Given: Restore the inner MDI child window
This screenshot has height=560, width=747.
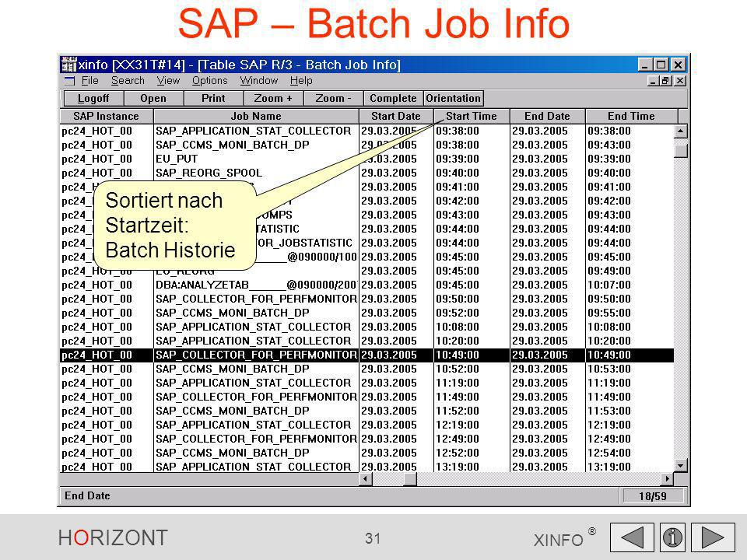Looking at the screenshot, I should pyautogui.click(x=666, y=81).
